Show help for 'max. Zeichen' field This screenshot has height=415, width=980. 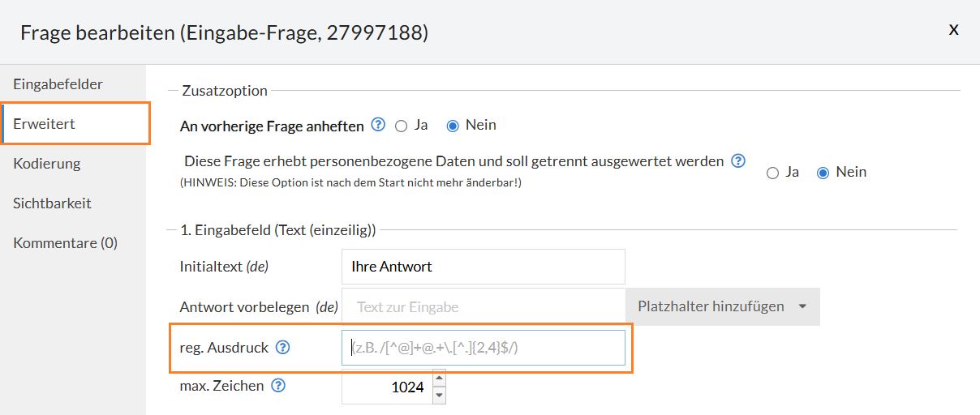(278, 386)
